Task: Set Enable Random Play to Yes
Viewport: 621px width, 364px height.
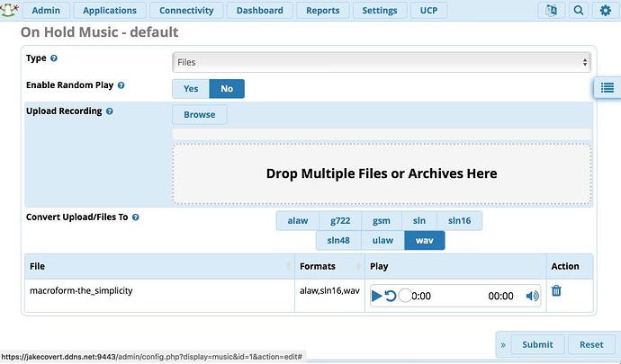Action: [191, 89]
